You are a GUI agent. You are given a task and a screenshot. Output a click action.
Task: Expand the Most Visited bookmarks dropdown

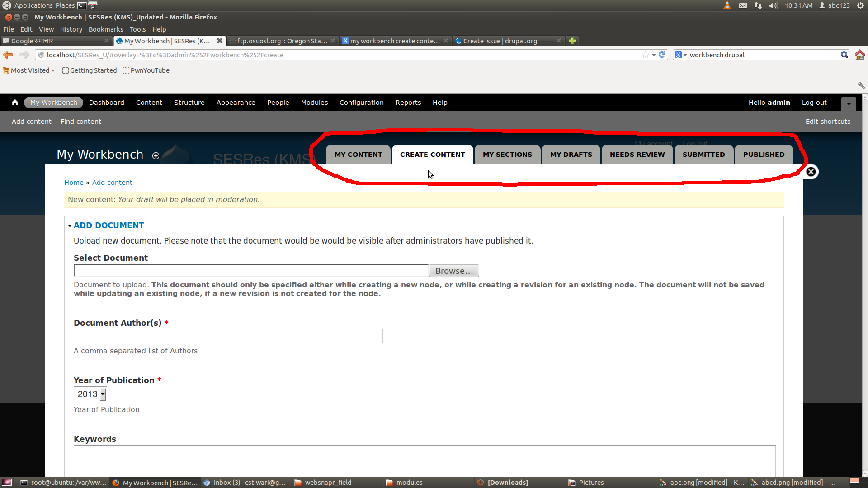click(29, 70)
